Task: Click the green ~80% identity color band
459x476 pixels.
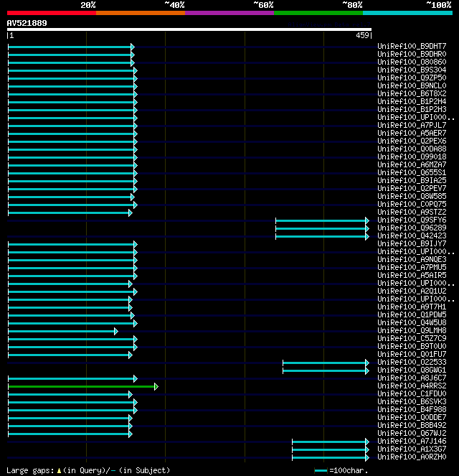Action: pyautogui.click(x=318, y=13)
